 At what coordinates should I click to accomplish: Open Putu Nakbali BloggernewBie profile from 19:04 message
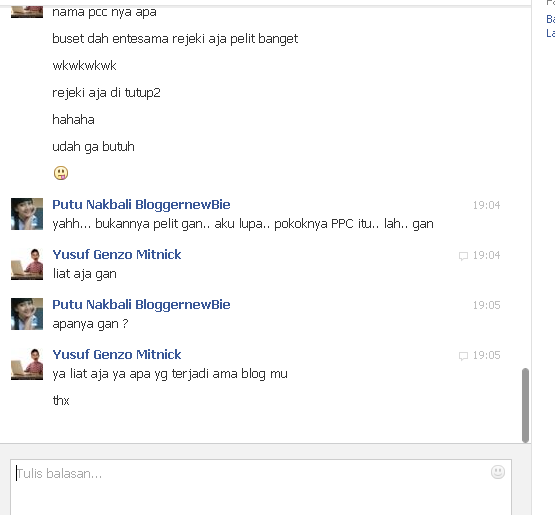[141, 205]
